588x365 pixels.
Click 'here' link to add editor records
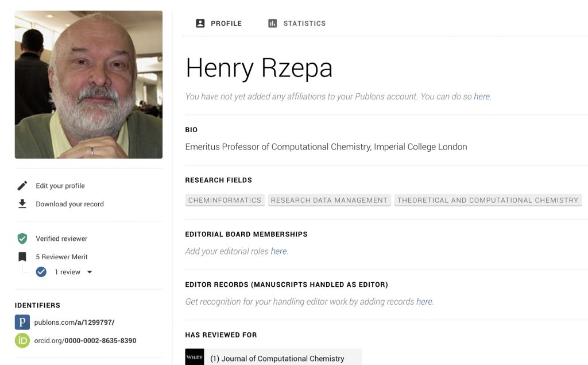[424, 302]
